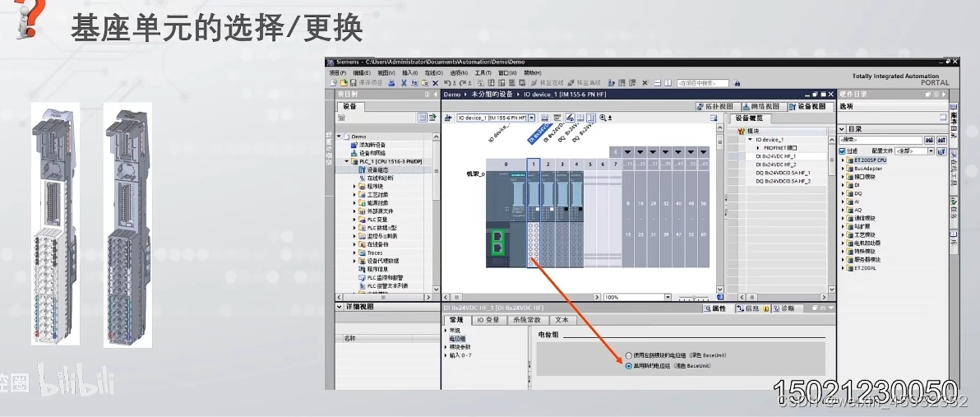The height and width of the screenshot is (417, 980).
Task: Click the new project toolbar icon
Action: [x=334, y=82]
